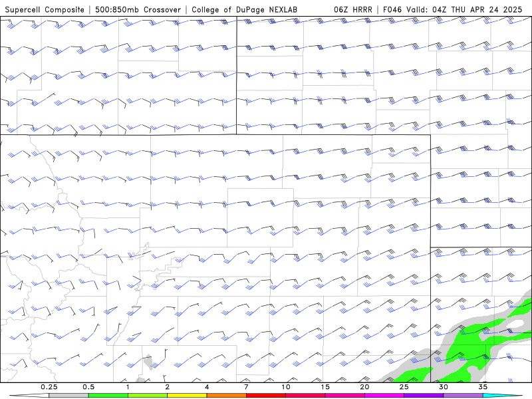Image resolution: width=532 pixels, height=399 pixels.
Task: Click the '06Z HRRR' model run label
Action: point(353,9)
